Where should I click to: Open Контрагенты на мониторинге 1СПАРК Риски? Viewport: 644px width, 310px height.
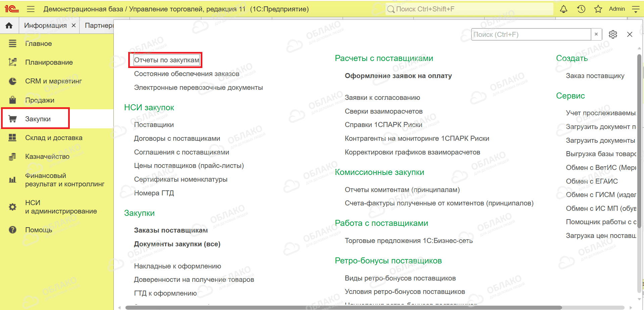(417, 138)
